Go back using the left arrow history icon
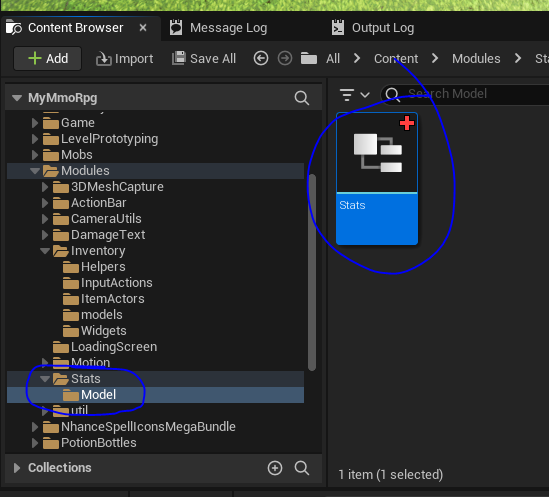The width and height of the screenshot is (549, 497). coord(261,58)
